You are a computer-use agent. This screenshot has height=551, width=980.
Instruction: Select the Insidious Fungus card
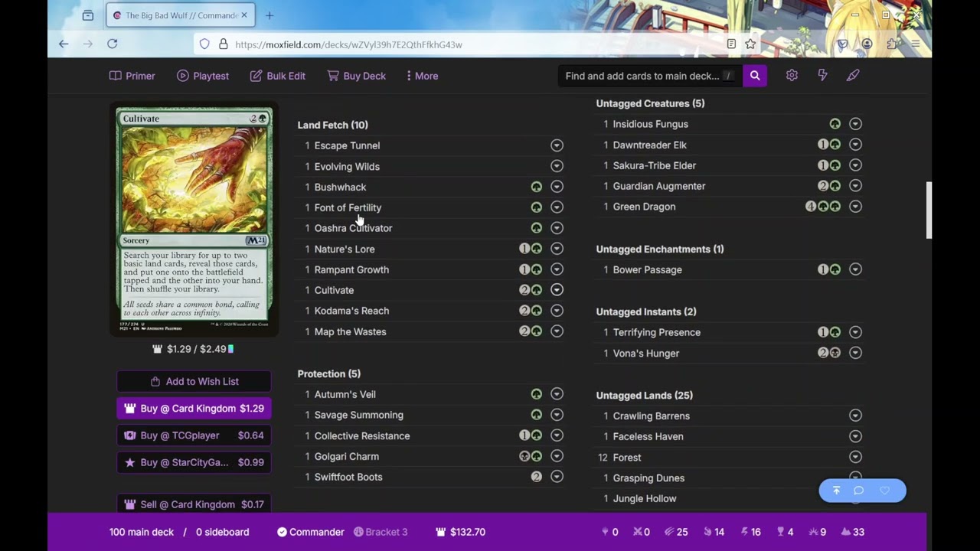coord(650,124)
